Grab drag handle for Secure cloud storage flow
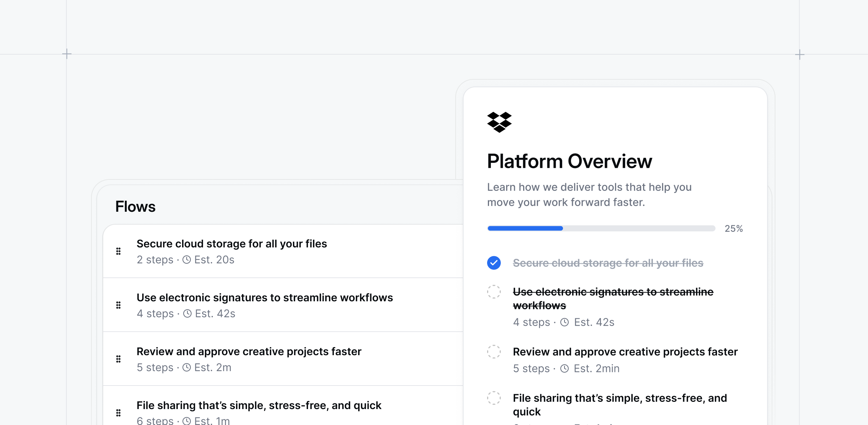The image size is (868, 425). [118, 251]
